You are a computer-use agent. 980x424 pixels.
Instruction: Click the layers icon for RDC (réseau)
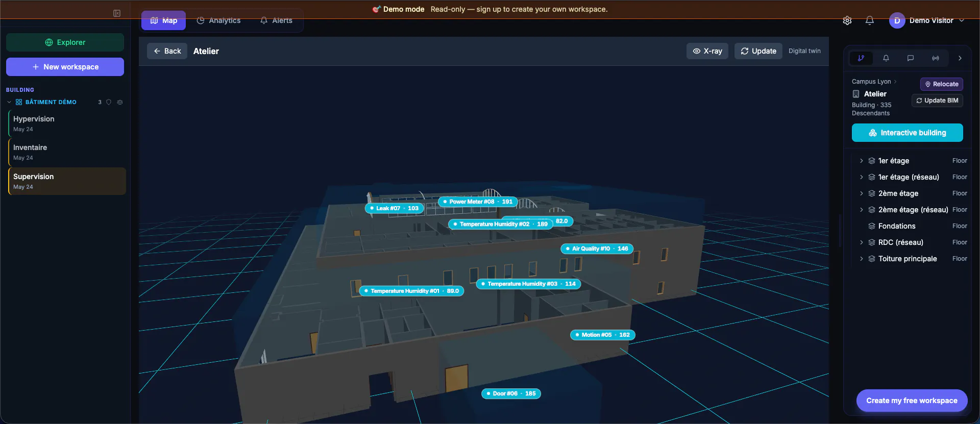[x=872, y=242]
